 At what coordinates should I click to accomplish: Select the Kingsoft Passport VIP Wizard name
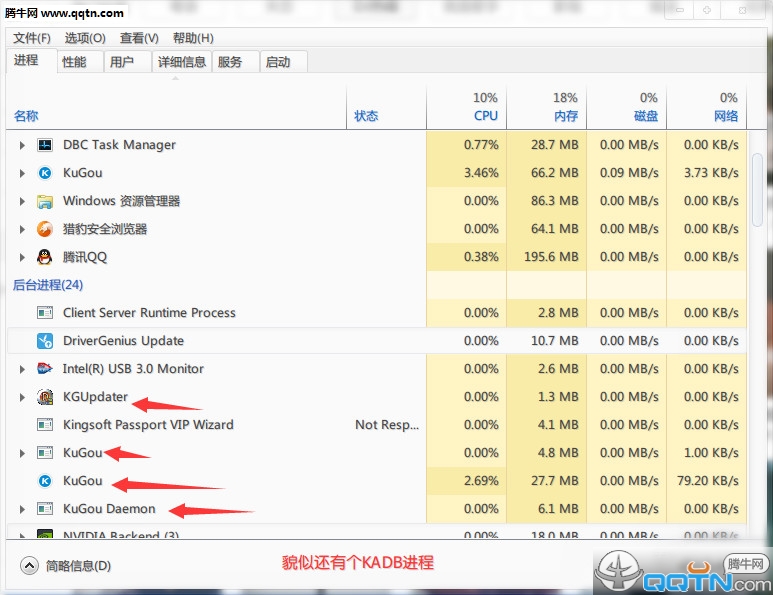tap(148, 424)
